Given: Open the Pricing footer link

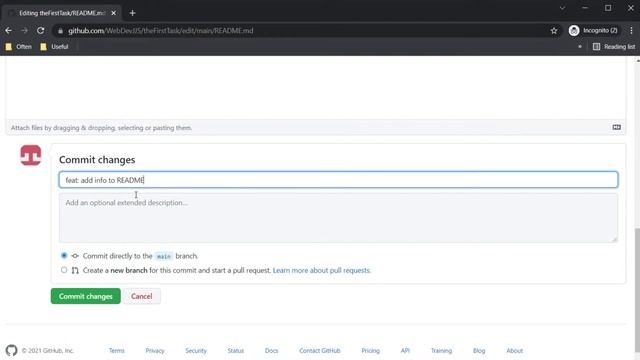Looking at the screenshot, I should (371, 351).
